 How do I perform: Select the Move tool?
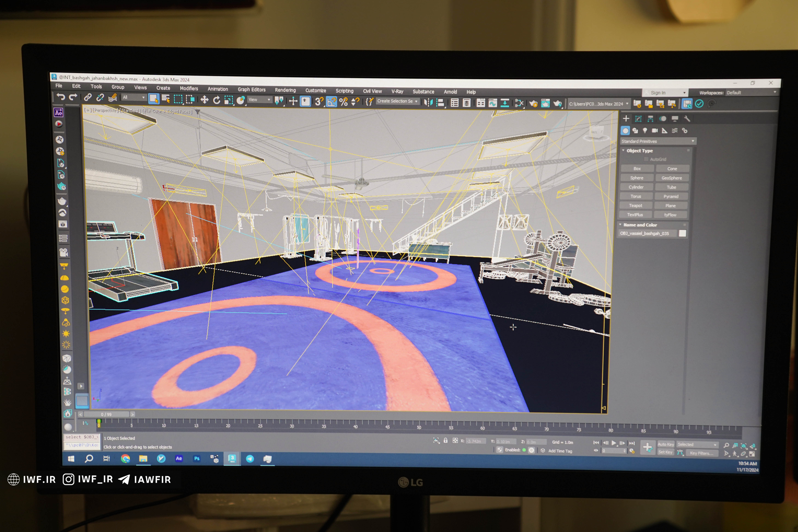coord(205,99)
